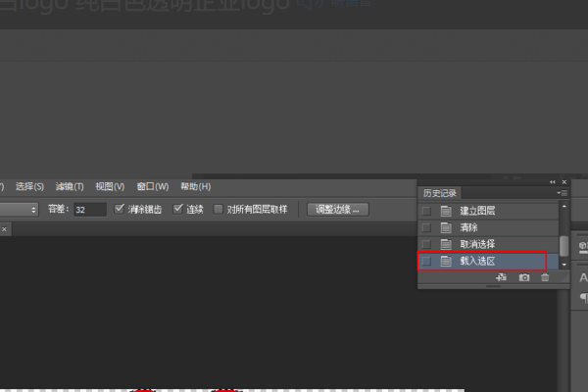Delete current history state trash icon
Screen dimensions: 588x392
(x=545, y=277)
